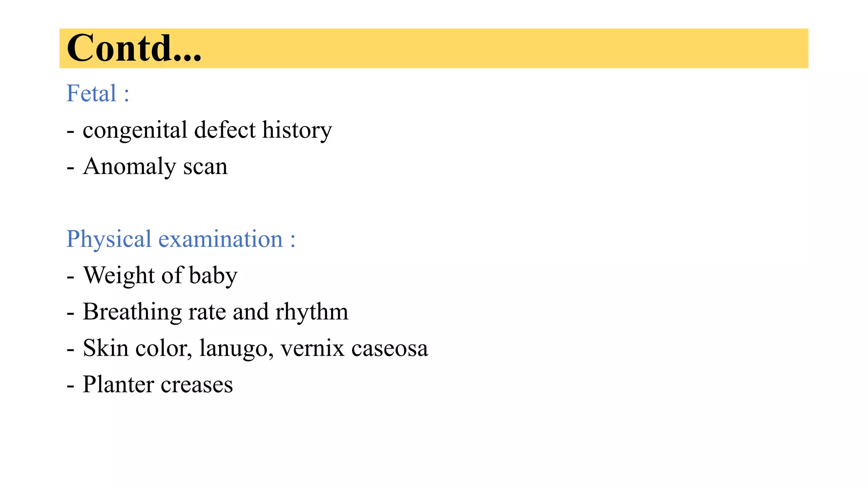Select the word 'Anomaly'
The image size is (868, 488).
(x=129, y=167)
